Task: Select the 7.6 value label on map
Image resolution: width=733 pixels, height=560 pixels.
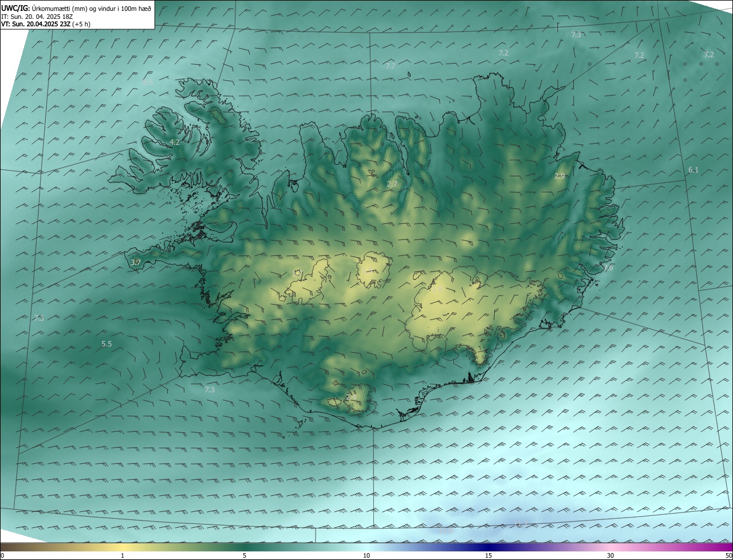Action: [x=608, y=268]
